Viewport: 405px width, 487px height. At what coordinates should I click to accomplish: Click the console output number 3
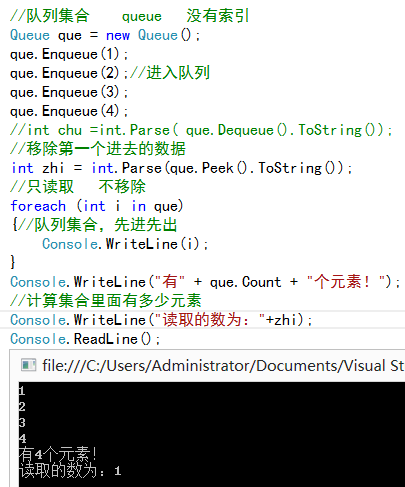click(x=22, y=423)
